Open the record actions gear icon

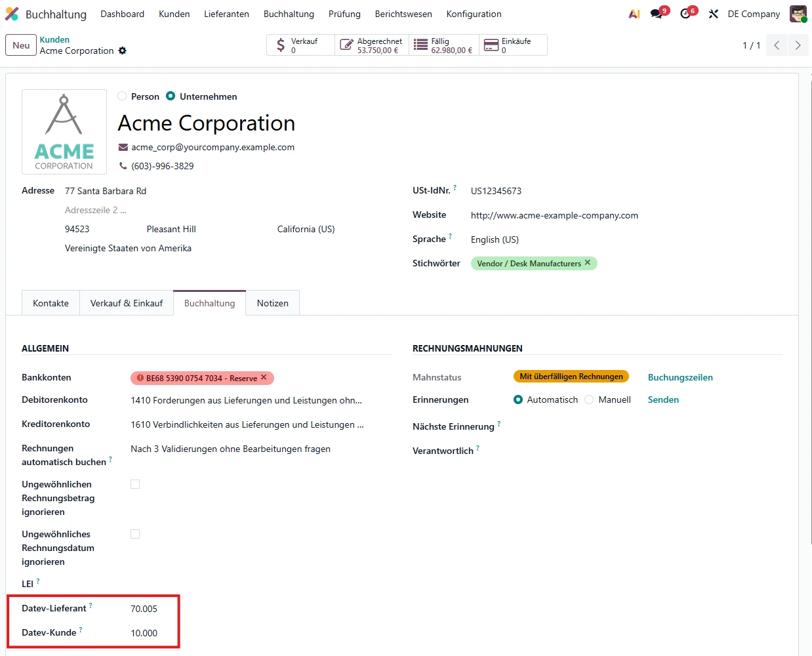(123, 51)
